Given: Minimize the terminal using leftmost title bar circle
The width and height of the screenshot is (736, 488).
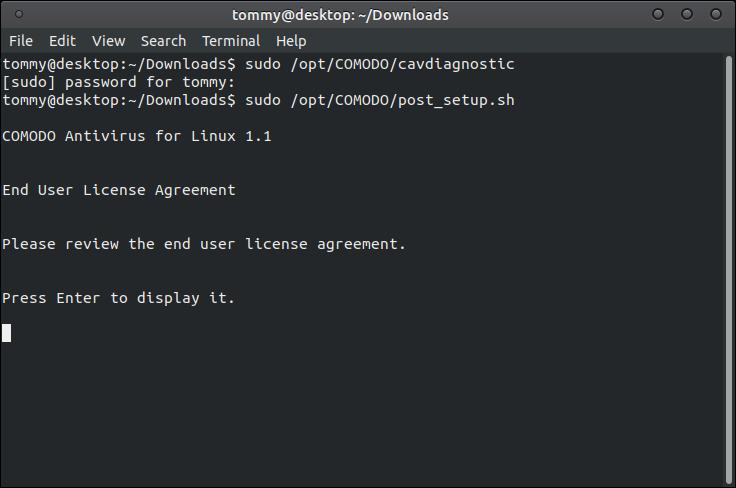Looking at the screenshot, I should 658,15.
